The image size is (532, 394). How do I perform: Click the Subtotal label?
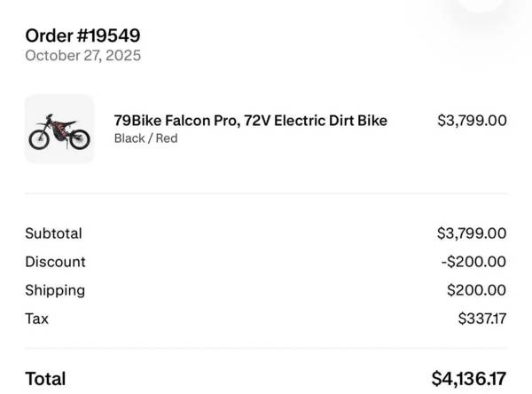tap(53, 233)
